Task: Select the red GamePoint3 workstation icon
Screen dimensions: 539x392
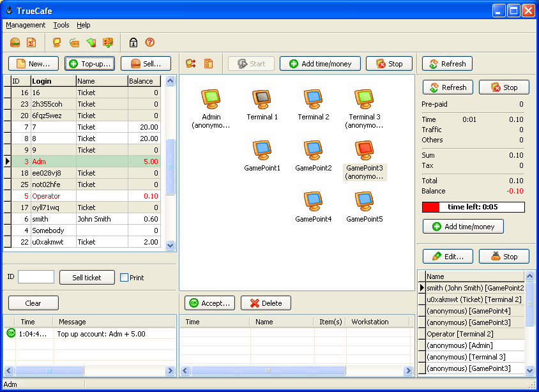Action: point(364,151)
